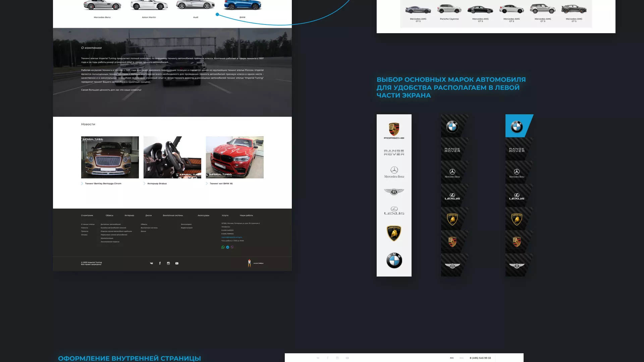The height and width of the screenshot is (362, 644).
Task: Open the Наши работы footer menu item
Action: coord(246,216)
